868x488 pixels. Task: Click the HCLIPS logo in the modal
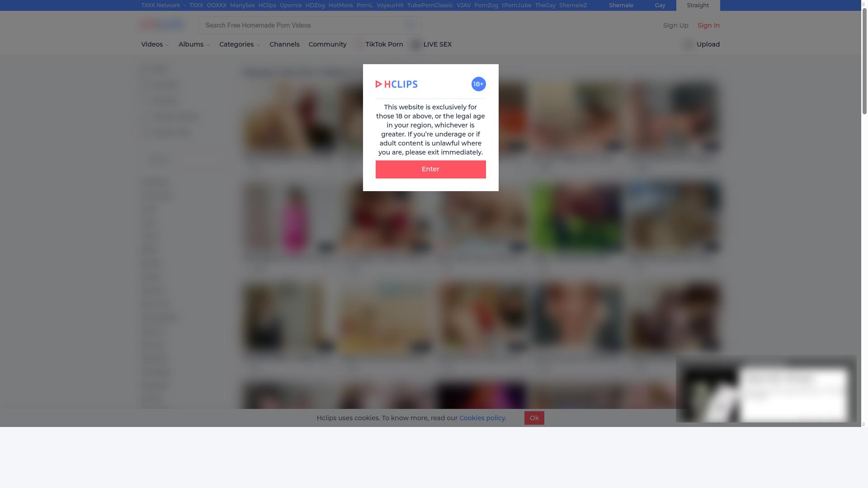396,84
